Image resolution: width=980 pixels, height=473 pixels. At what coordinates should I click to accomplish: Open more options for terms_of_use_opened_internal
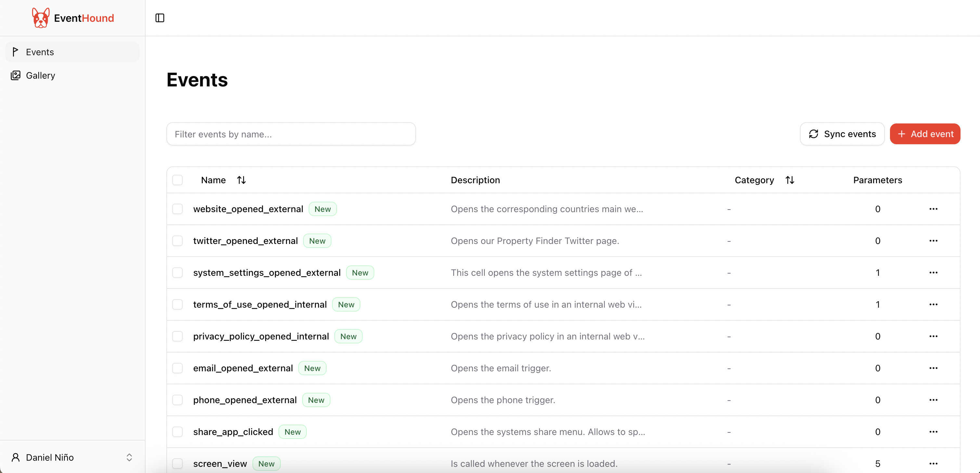point(933,305)
